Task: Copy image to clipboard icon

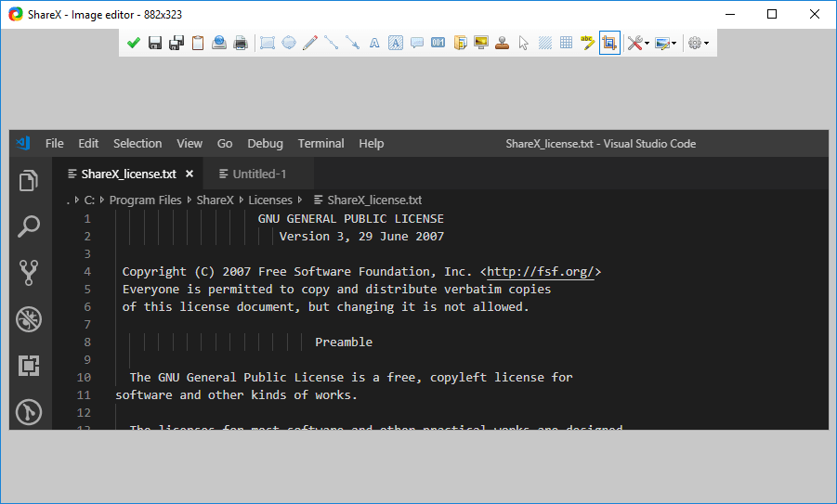Action: [x=198, y=43]
